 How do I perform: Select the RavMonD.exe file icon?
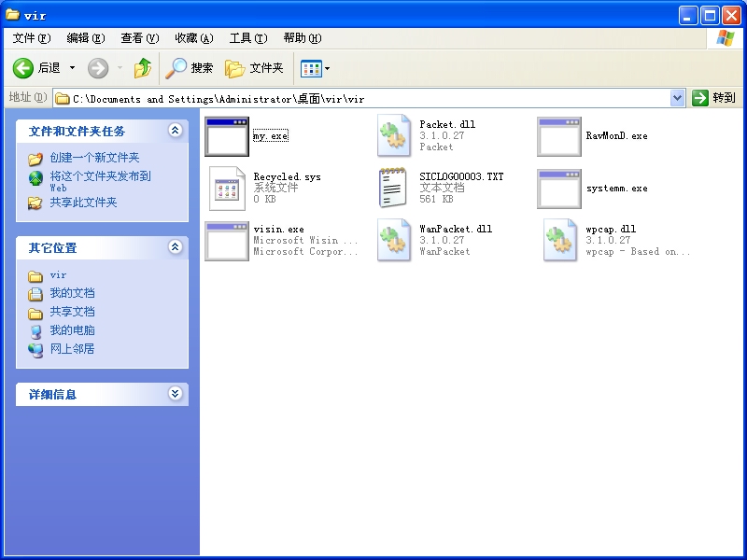click(x=559, y=136)
